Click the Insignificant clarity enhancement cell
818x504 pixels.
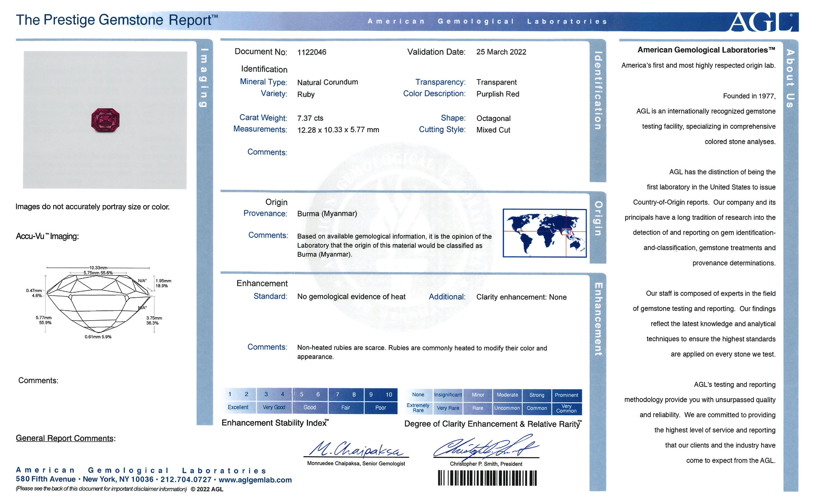coord(448,395)
